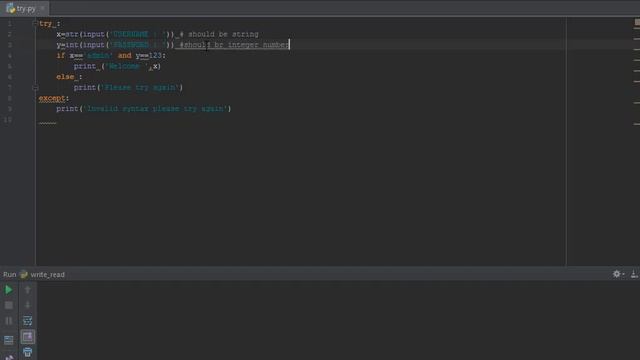The width and height of the screenshot is (640, 360).
Task: Click the '#should be integer number' comment
Action: [234, 45]
